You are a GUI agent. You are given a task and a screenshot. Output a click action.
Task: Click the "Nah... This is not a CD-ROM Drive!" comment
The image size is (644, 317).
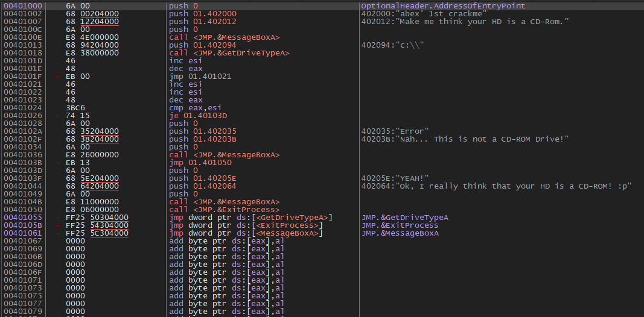coord(465,139)
